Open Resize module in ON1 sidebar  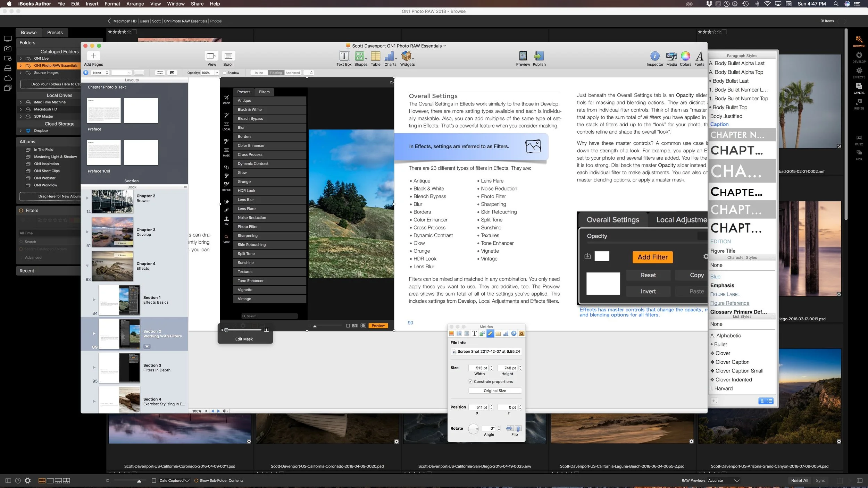[x=859, y=104]
